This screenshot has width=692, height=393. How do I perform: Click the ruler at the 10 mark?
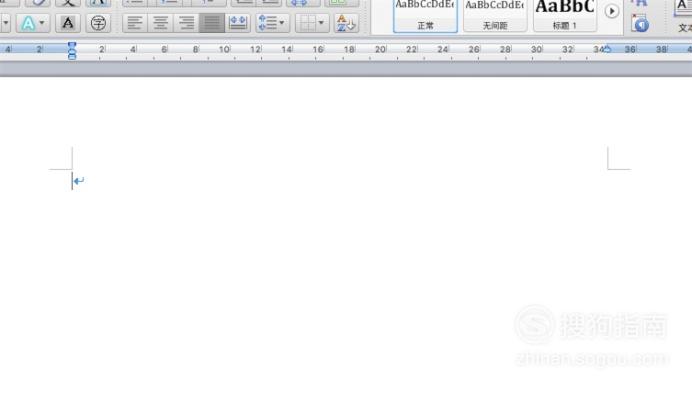tap(224, 49)
